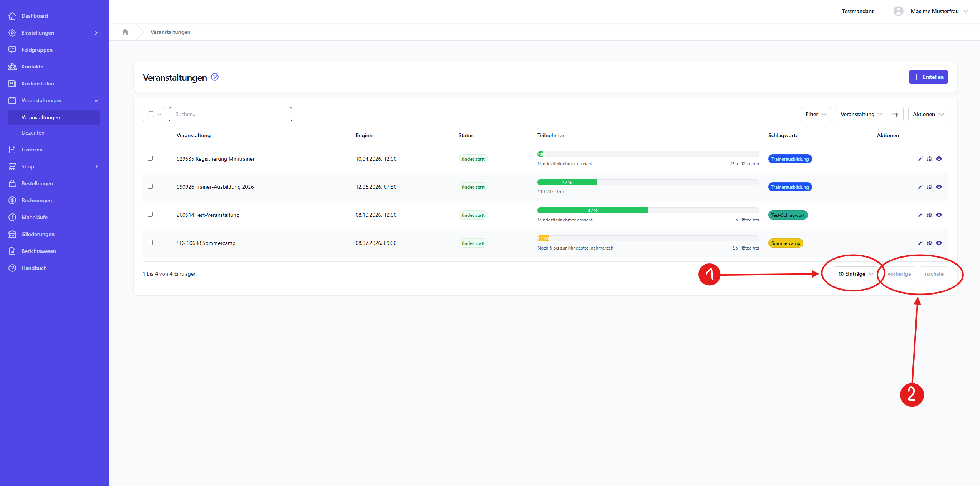The height and width of the screenshot is (486, 980).
Task: Click the Erstellen button
Action: pyautogui.click(x=928, y=77)
